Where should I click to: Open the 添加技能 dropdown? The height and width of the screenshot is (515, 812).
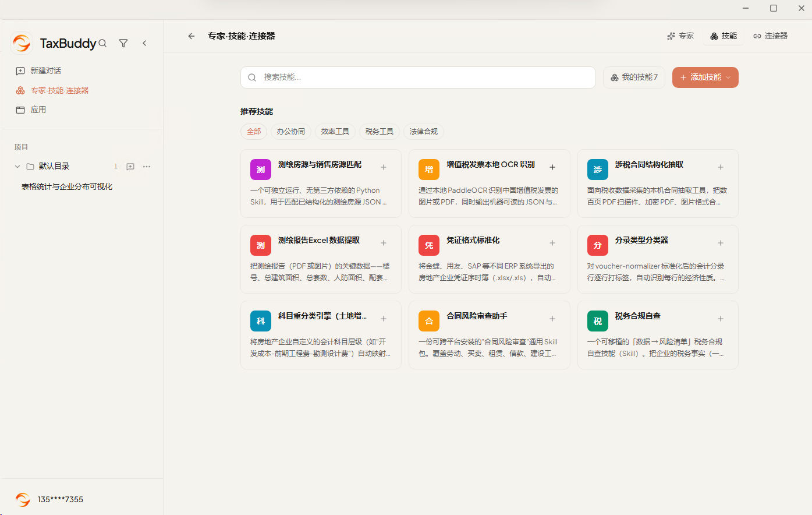pos(705,77)
